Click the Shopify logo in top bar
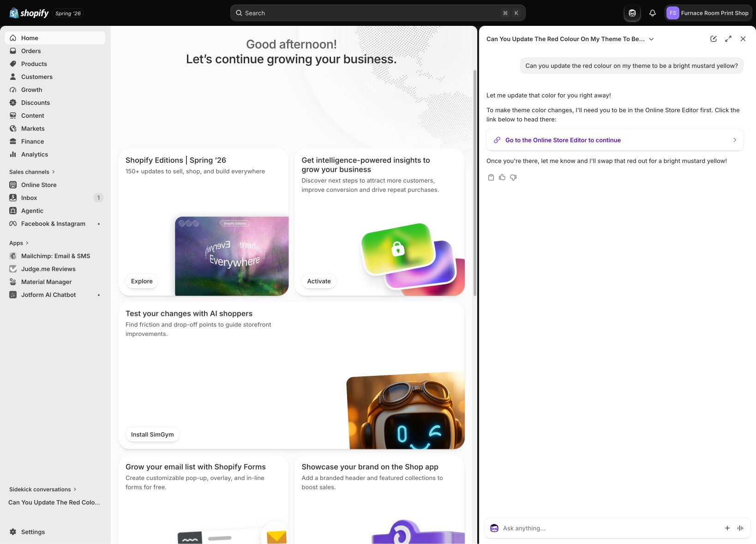Viewport: 756px width, 544px height. coord(29,13)
